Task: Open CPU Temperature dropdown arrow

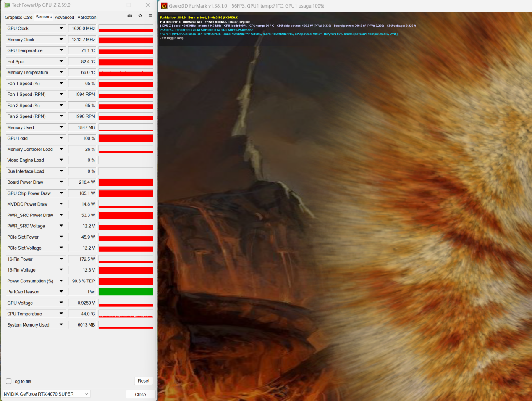Action: click(x=61, y=314)
